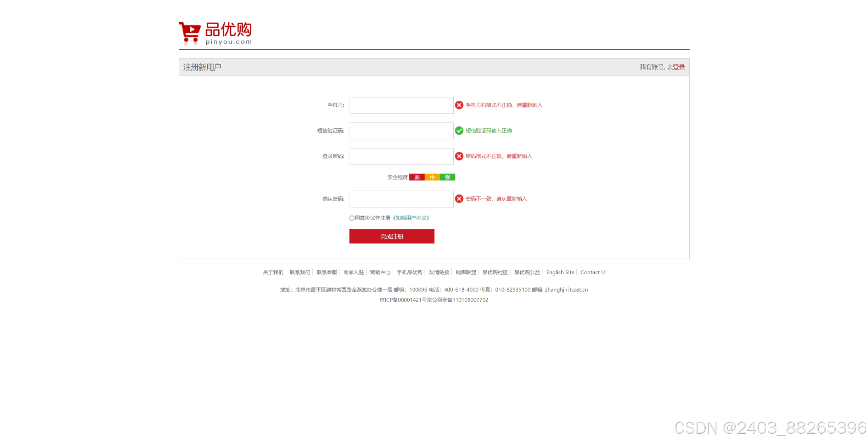The height and width of the screenshot is (442, 868).
Task: Click the red 弱 strength swatch
Action: tap(417, 177)
